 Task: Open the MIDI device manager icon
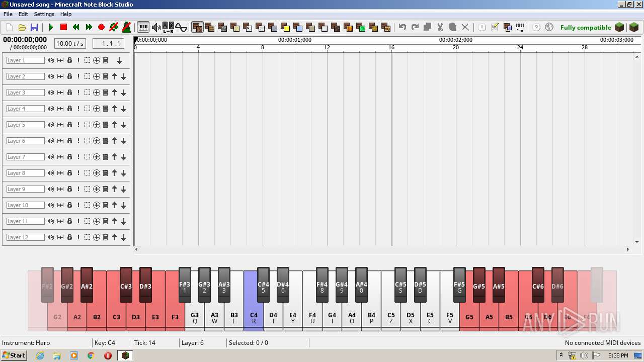click(520, 27)
